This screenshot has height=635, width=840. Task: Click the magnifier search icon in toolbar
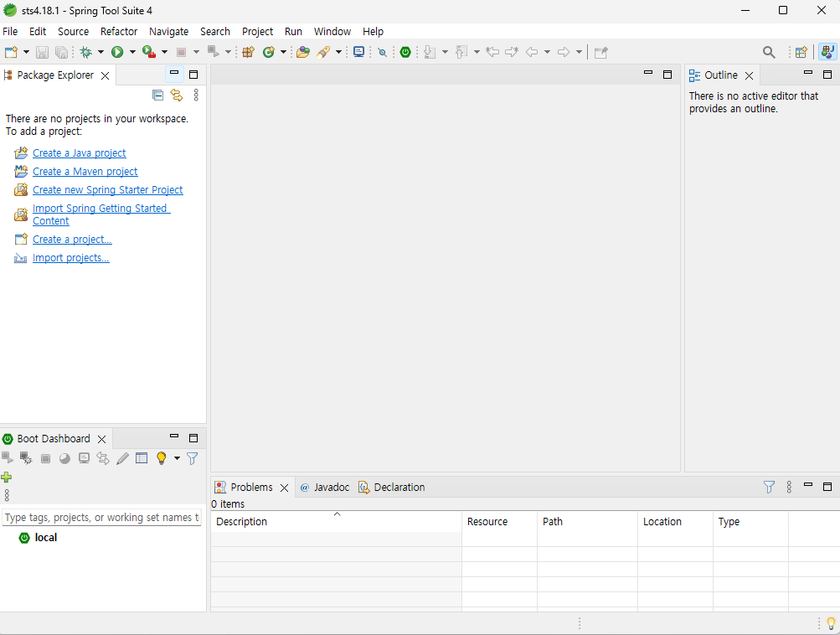pos(769,52)
